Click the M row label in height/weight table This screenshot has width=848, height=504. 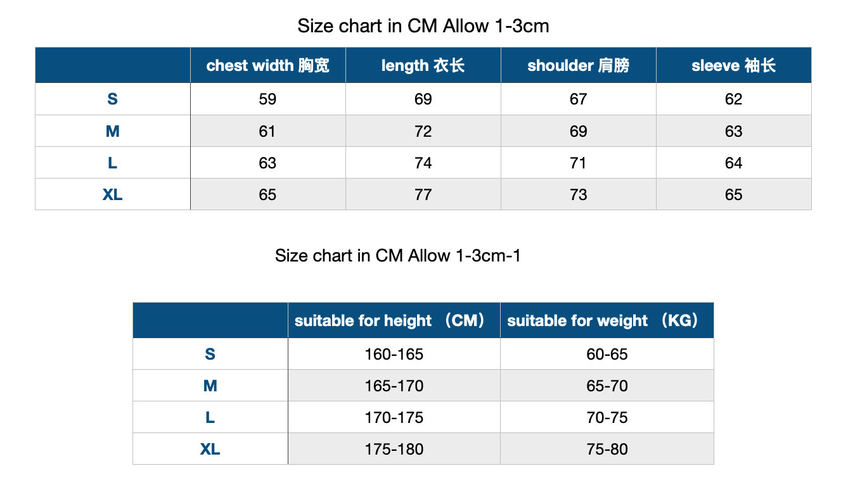click(x=210, y=386)
